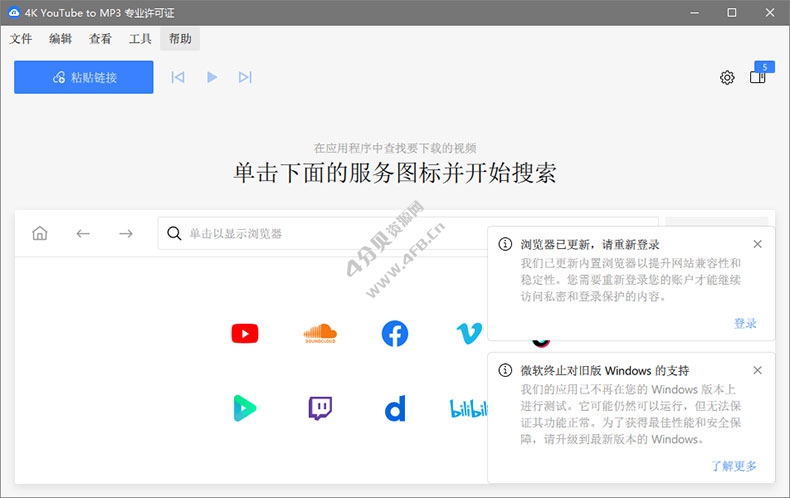
Task: Click the green play-shaped service icon
Action: [x=245, y=408]
